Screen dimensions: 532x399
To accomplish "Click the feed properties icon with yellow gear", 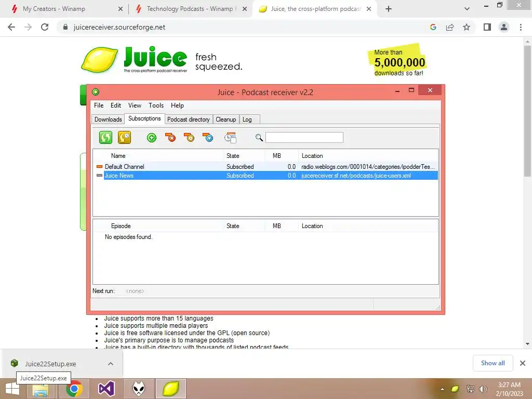I will pos(189,137).
